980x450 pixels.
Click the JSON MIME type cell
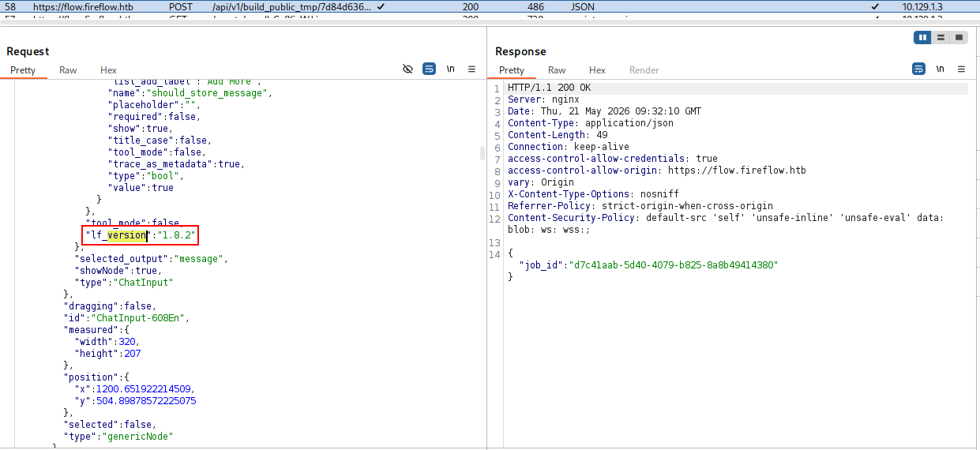click(583, 6)
